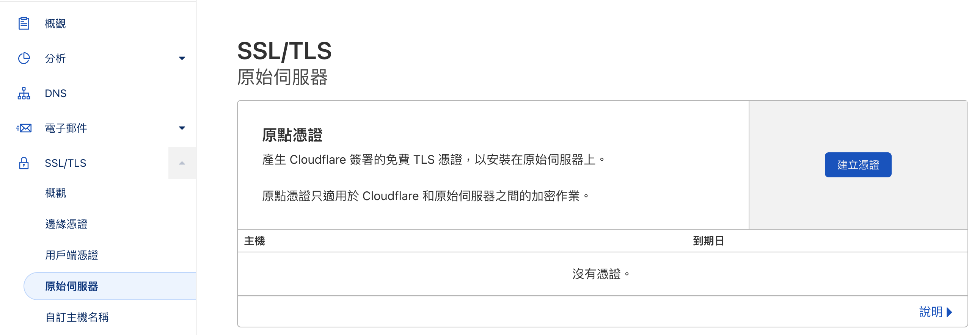Click the arrow icon beside 說明
Screen dimensions: 980x335
click(x=949, y=312)
